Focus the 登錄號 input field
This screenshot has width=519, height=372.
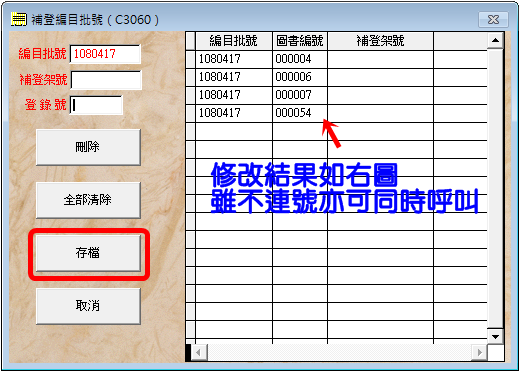(96, 105)
